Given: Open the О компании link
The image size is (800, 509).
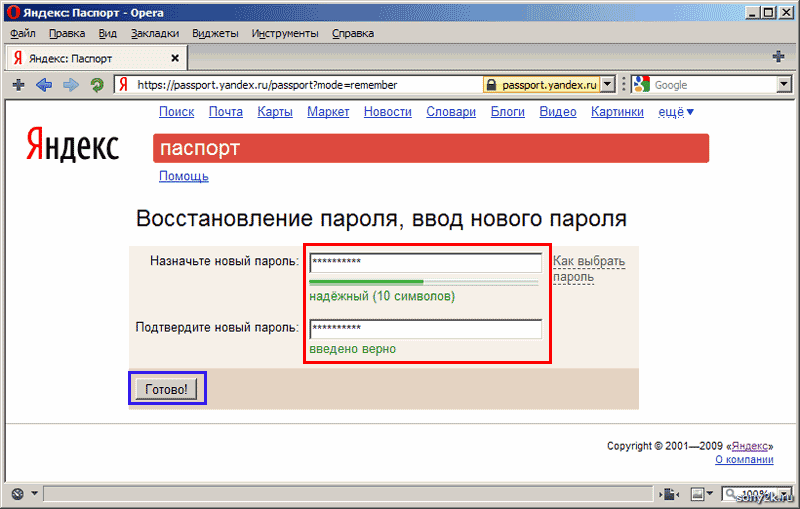Looking at the screenshot, I should (x=744, y=459).
